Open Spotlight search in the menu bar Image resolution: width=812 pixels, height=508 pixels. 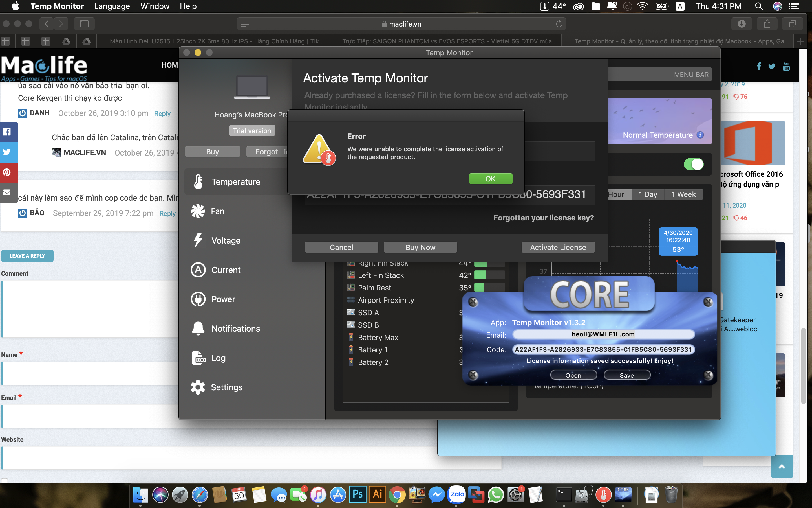(759, 6)
